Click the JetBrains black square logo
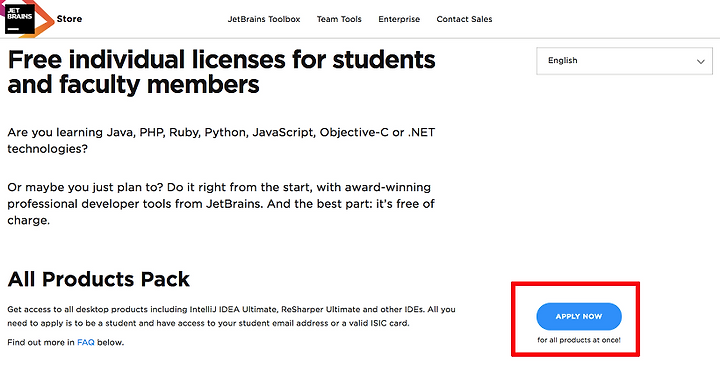Image resolution: width=720 pixels, height=371 pixels. [x=20, y=18]
